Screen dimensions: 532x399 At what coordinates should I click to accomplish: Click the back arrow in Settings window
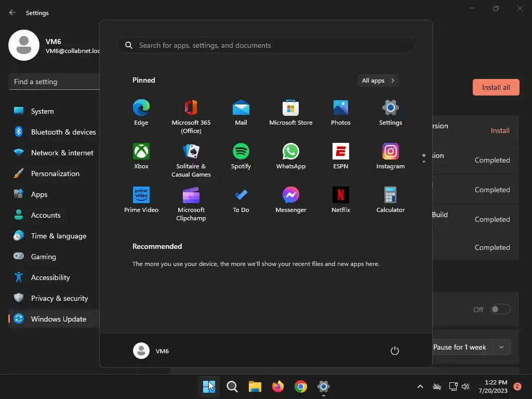pyautogui.click(x=12, y=12)
